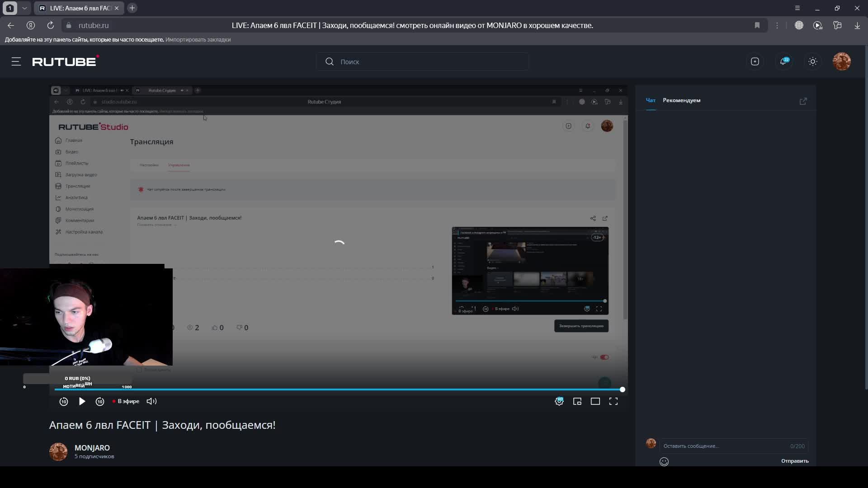
Task: Click the notifications bell icon
Action: pyautogui.click(x=783, y=61)
